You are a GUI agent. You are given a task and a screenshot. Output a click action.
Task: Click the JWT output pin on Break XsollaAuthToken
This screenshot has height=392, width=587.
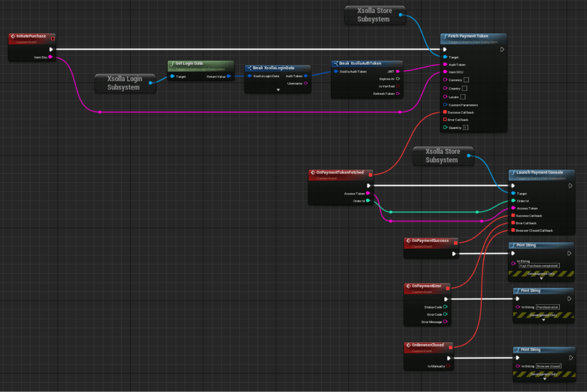click(x=397, y=71)
